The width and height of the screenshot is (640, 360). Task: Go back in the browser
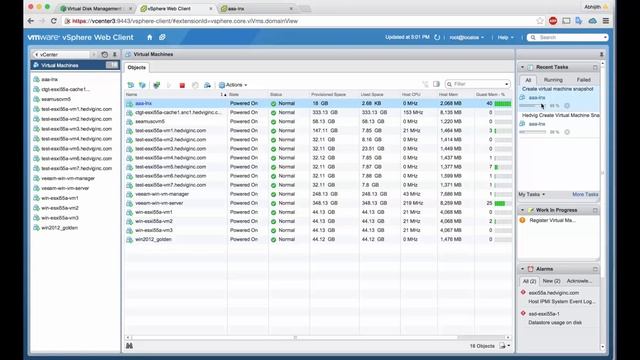31,21
